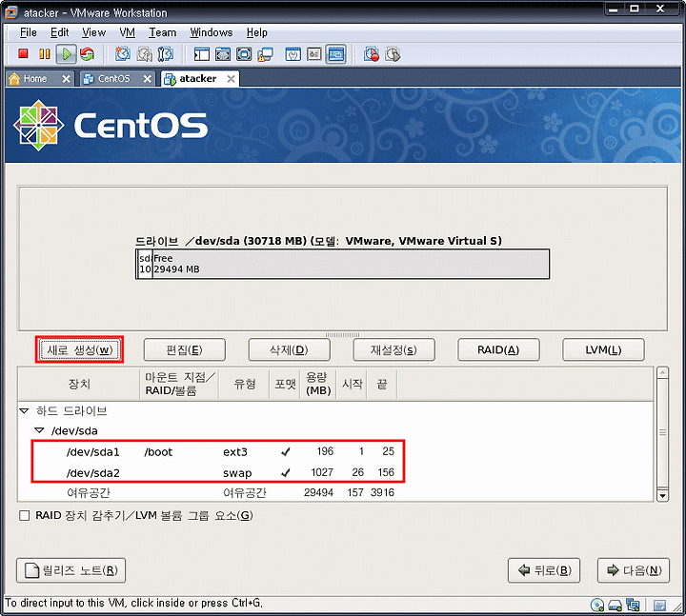Take a VM snapshot with the clock icon
Image resolution: width=686 pixels, height=616 pixels.
[x=123, y=54]
